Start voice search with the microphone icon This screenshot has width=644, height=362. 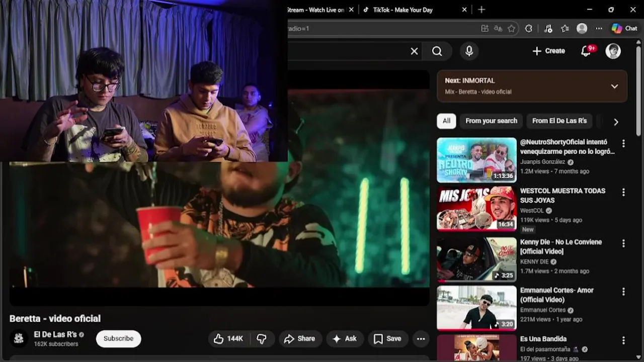tap(469, 51)
